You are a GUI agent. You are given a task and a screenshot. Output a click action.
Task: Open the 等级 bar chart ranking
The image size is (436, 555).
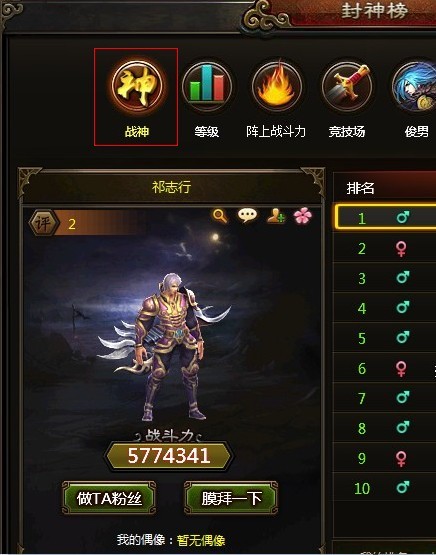coord(207,86)
